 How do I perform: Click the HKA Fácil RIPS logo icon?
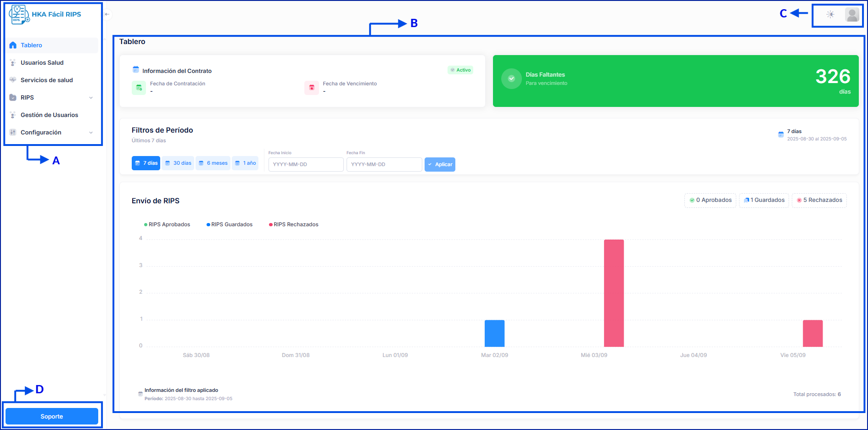[x=19, y=14]
